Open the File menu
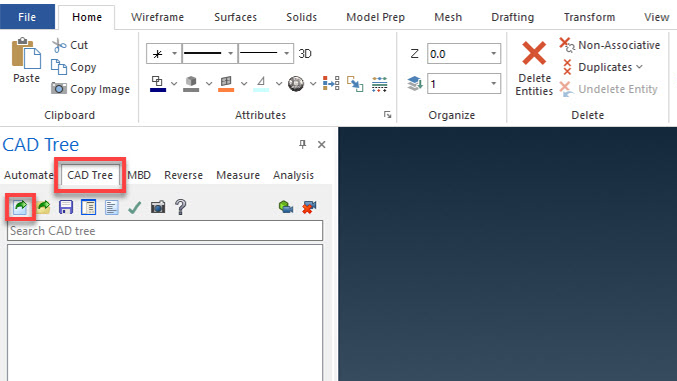The width and height of the screenshot is (677, 381). pos(27,17)
